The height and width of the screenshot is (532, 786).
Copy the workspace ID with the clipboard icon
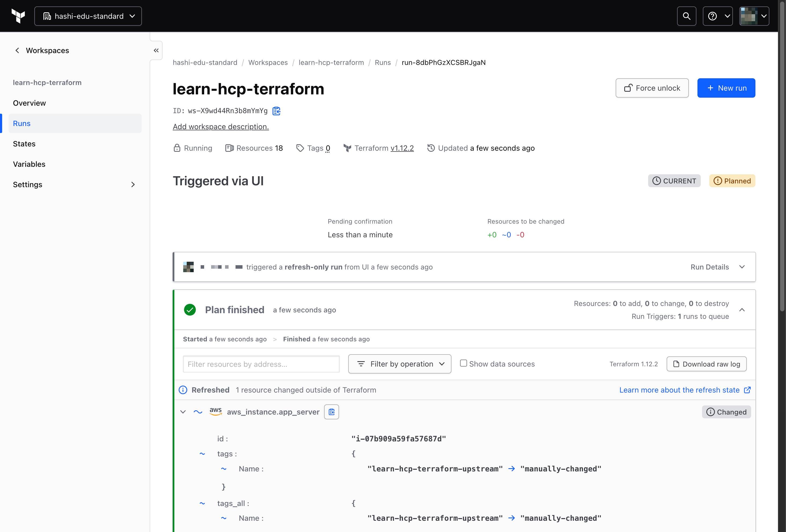pos(277,111)
